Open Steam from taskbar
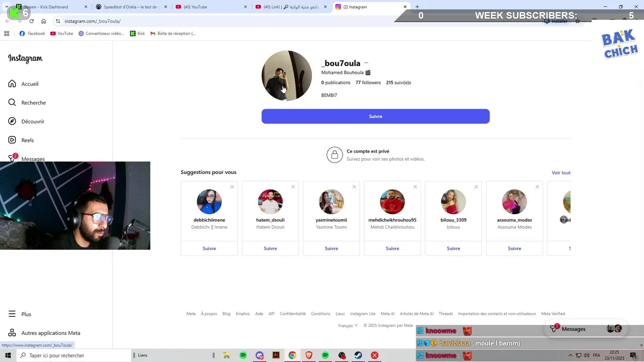This screenshot has height=362, width=644. 358,355
